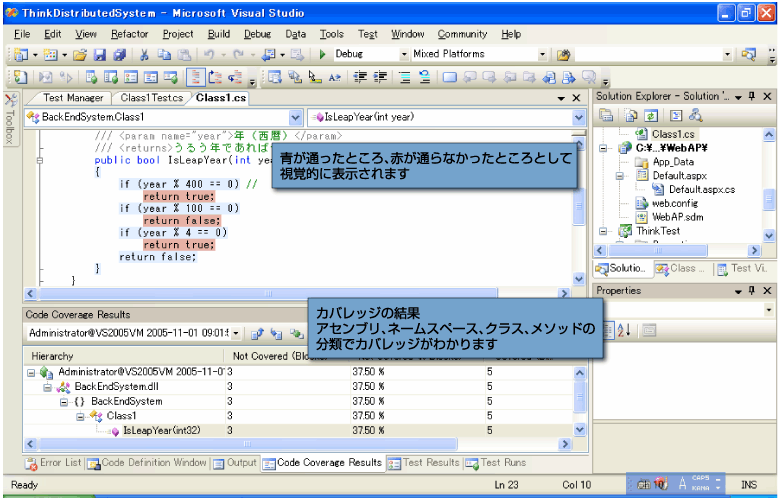
Task: Click the Properties icon in Solution Explorer toolbar
Action: pyautogui.click(x=606, y=115)
